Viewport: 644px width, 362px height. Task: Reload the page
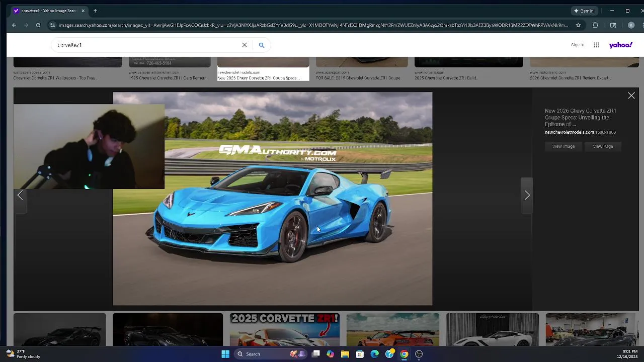click(38, 25)
